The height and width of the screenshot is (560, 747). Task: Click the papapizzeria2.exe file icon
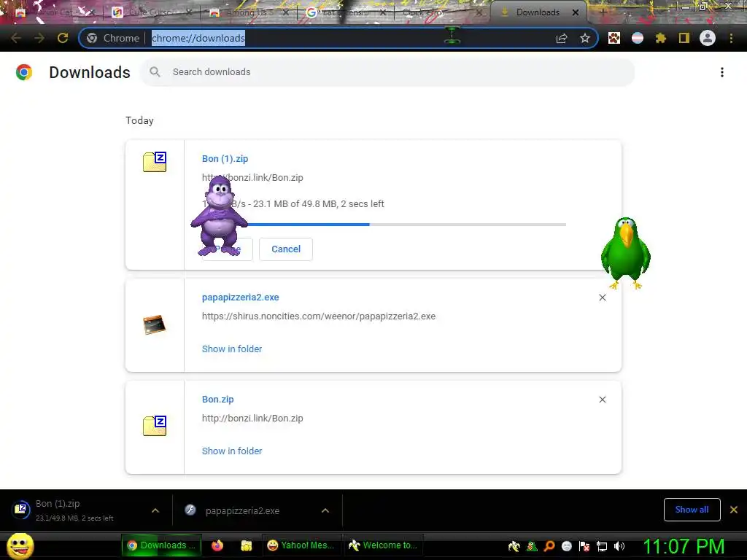pyautogui.click(x=155, y=324)
